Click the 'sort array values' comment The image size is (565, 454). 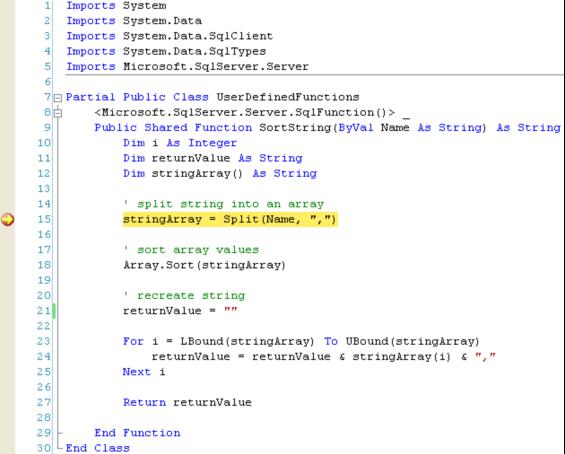[191, 250]
